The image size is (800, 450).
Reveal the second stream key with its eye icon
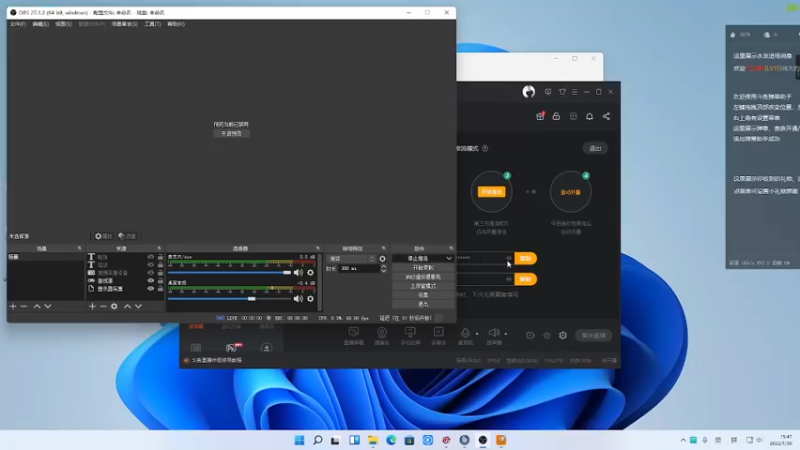click(x=509, y=279)
